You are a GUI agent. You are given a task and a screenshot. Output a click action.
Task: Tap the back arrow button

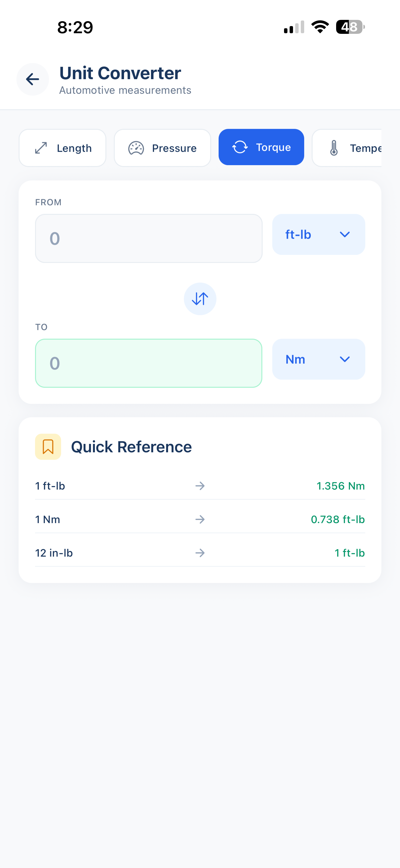click(x=33, y=79)
